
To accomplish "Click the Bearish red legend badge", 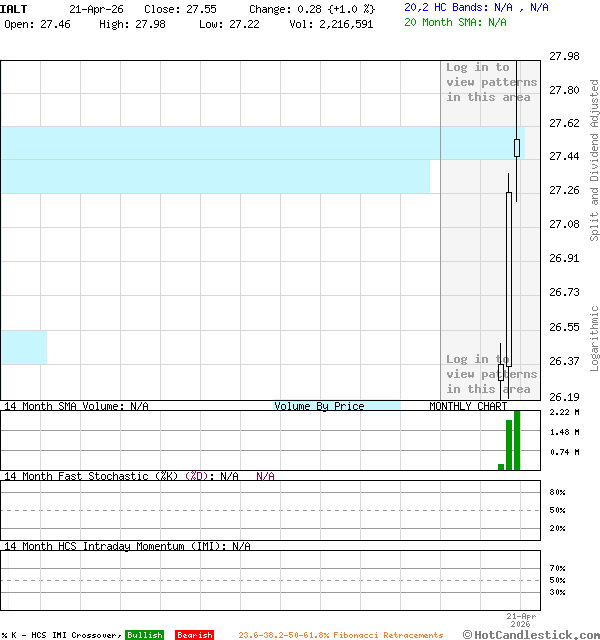I will [x=194, y=635].
